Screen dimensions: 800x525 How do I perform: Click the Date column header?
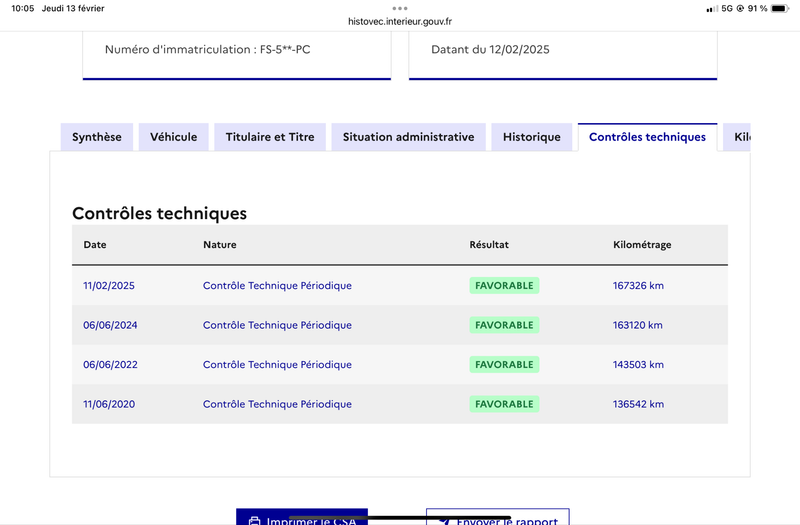point(95,244)
